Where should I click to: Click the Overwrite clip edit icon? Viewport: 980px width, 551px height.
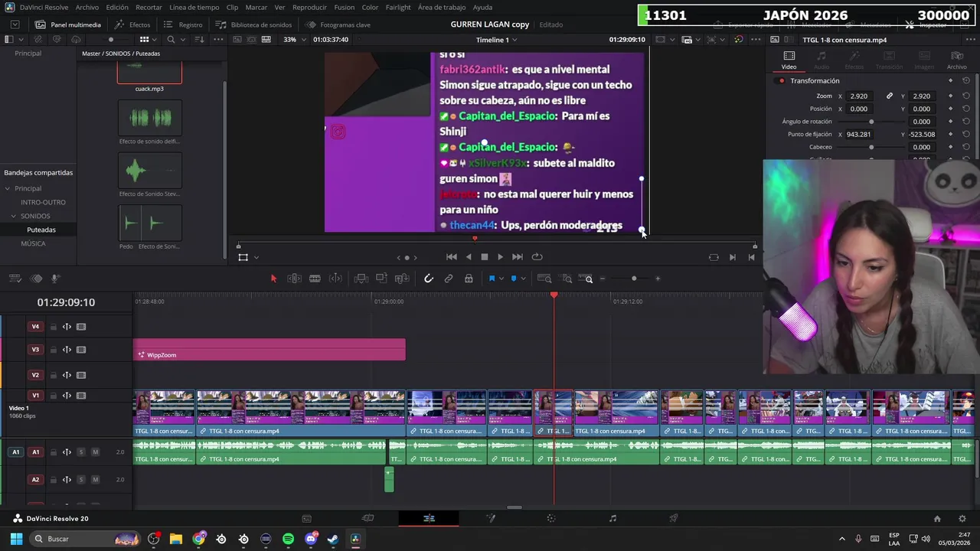[381, 279]
